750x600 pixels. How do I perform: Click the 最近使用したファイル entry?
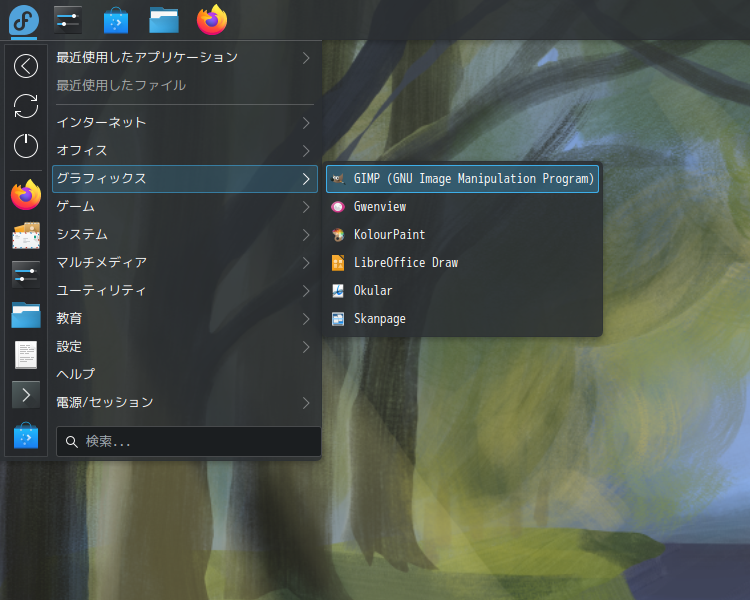(121, 85)
